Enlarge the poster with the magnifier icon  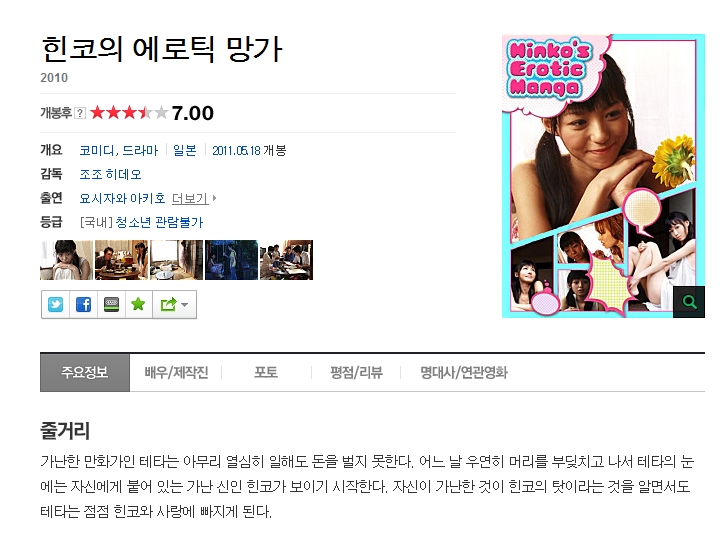tap(689, 302)
